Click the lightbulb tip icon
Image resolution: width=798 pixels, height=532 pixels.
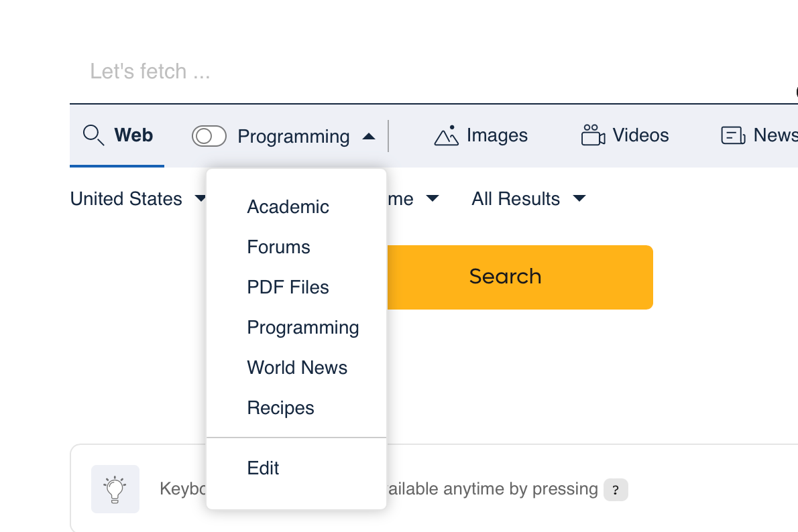tap(115, 488)
